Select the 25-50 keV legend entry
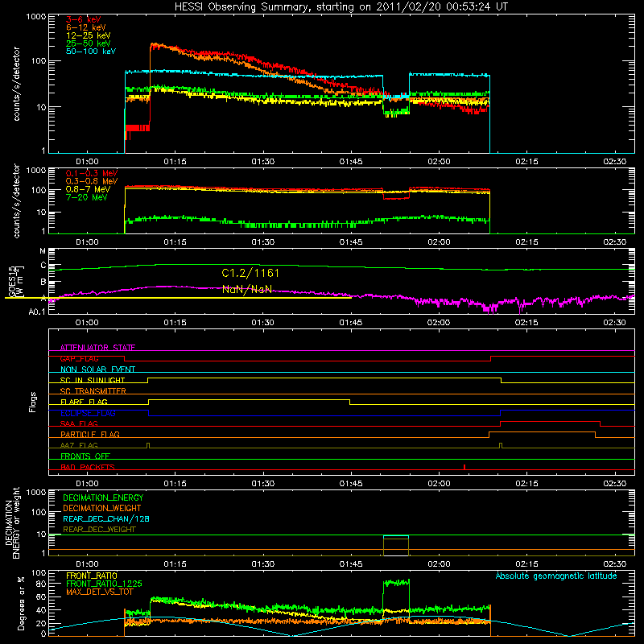This screenshot has height=644, width=644. click(88, 43)
